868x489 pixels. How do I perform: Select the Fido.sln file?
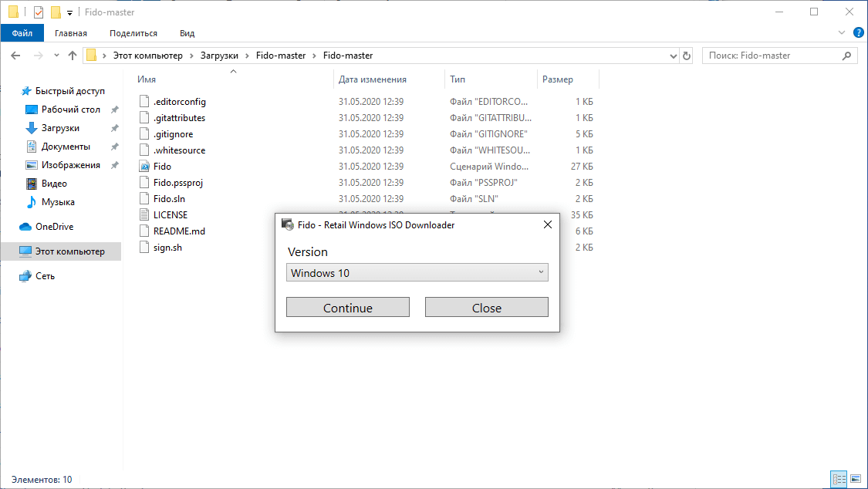[169, 198]
